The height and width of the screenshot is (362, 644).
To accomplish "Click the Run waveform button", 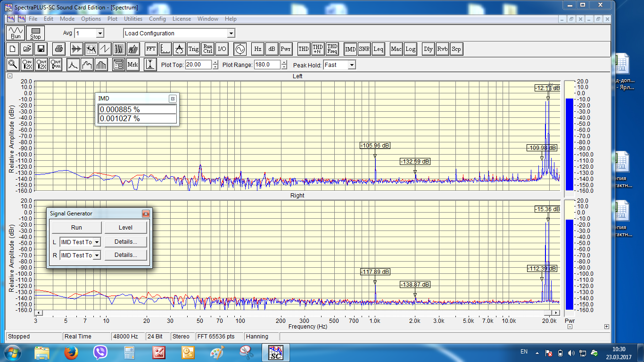I will pos(16,33).
